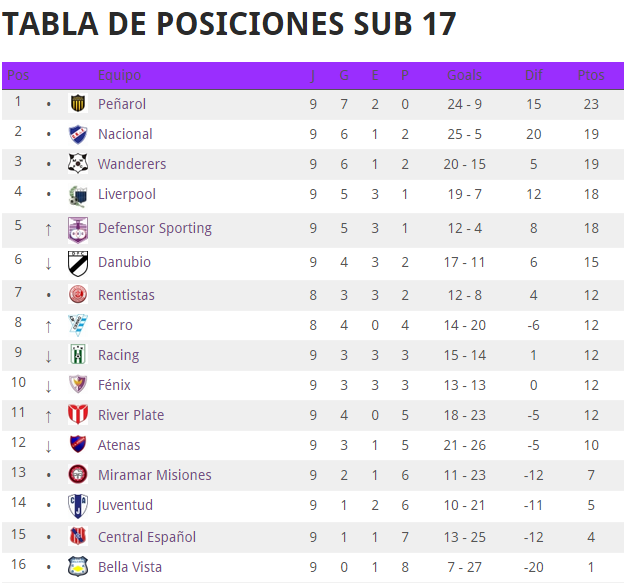Select the Wanderers crest icon
625x588 pixels.
coord(78,164)
